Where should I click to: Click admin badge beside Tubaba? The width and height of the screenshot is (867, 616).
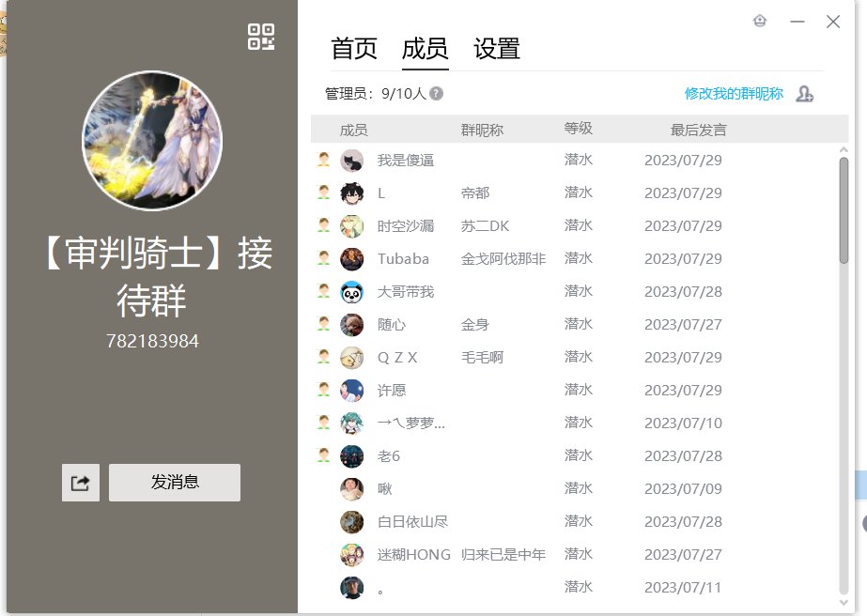323,258
